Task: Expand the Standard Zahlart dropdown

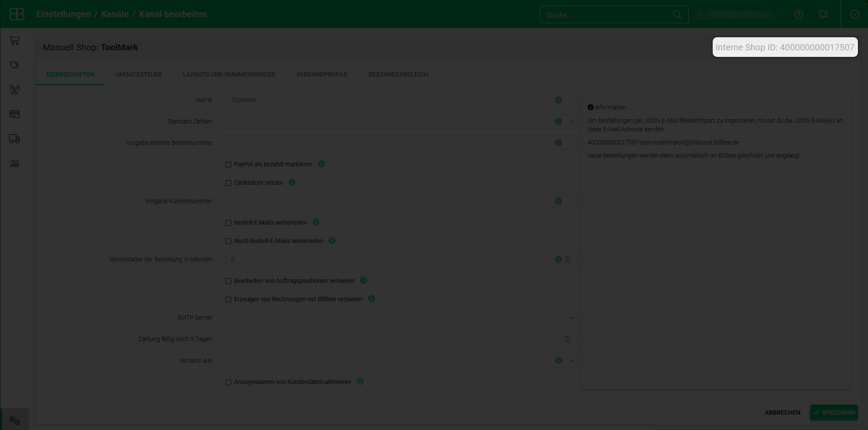Action: click(572, 122)
